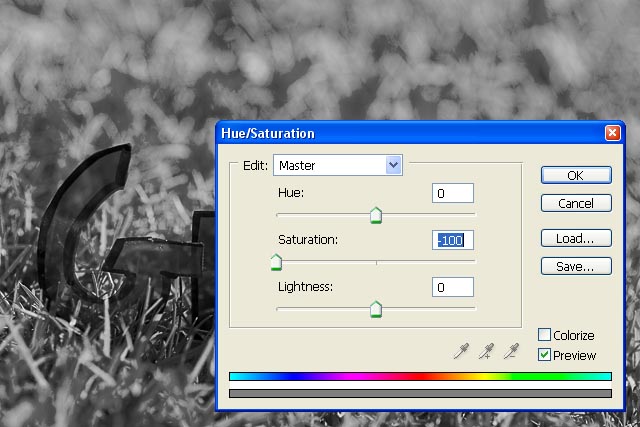Untick the Preview checkbox
This screenshot has width=640, height=427.
tap(544, 355)
